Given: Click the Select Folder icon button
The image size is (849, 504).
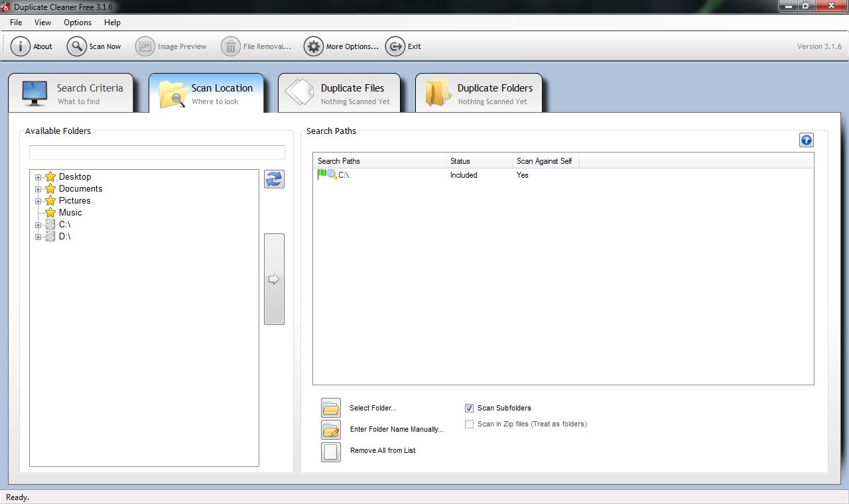Looking at the screenshot, I should [331, 409].
